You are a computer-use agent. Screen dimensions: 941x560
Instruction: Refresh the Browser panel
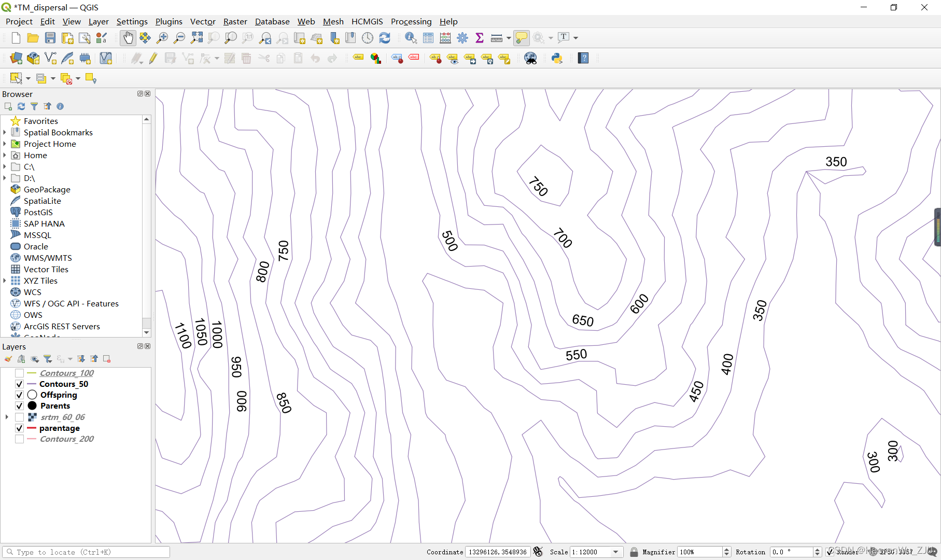[x=21, y=106]
